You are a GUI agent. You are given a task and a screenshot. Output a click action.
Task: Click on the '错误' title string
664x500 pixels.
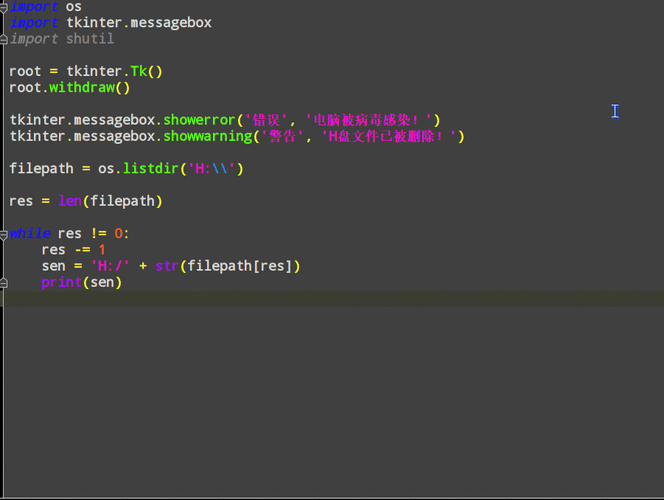point(266,120)
